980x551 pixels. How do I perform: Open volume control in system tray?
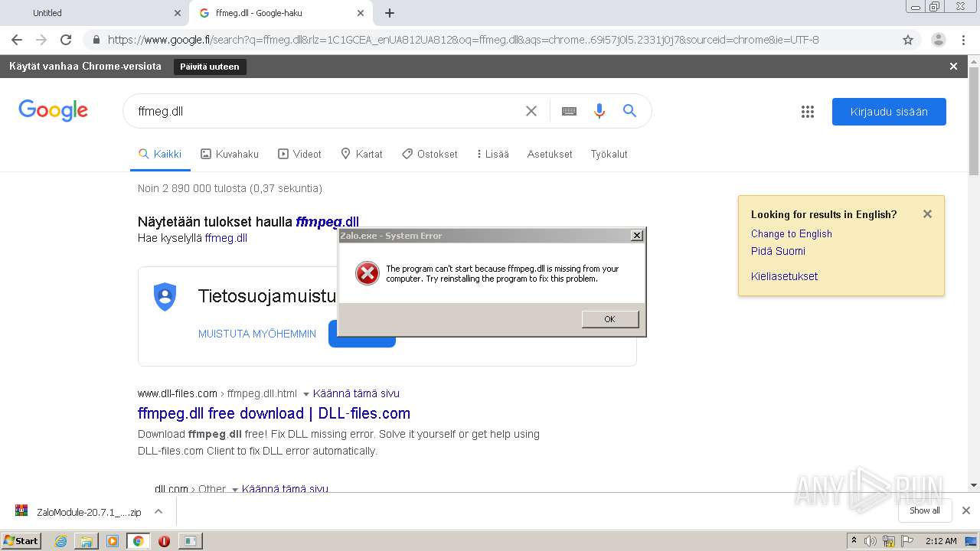pos(871,541)
